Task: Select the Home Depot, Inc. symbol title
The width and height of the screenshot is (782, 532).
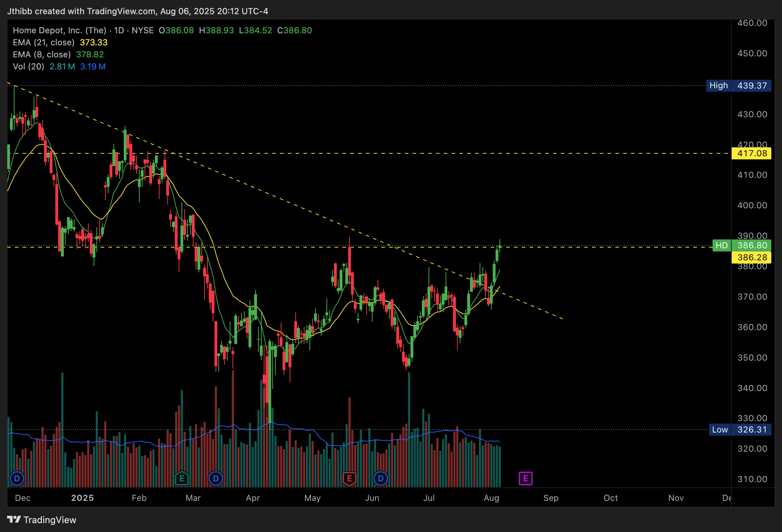Action: point(60,30)
